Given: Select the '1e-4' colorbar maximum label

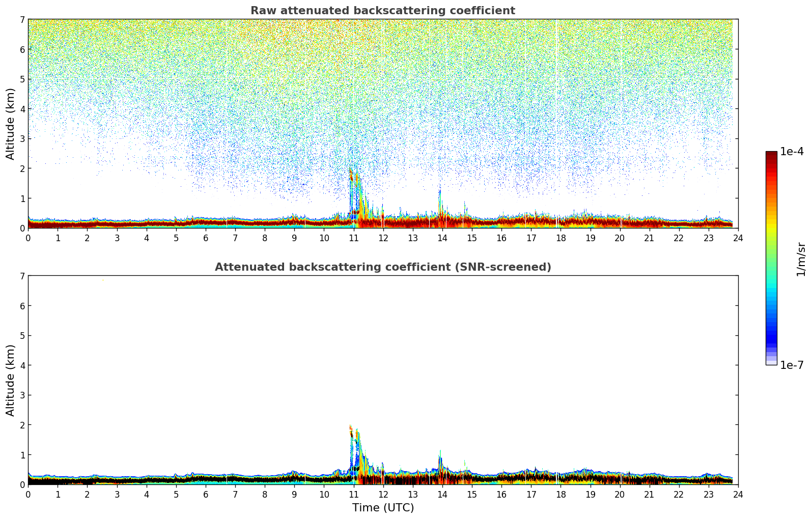Looking at the screenshot, I should 792,152.
